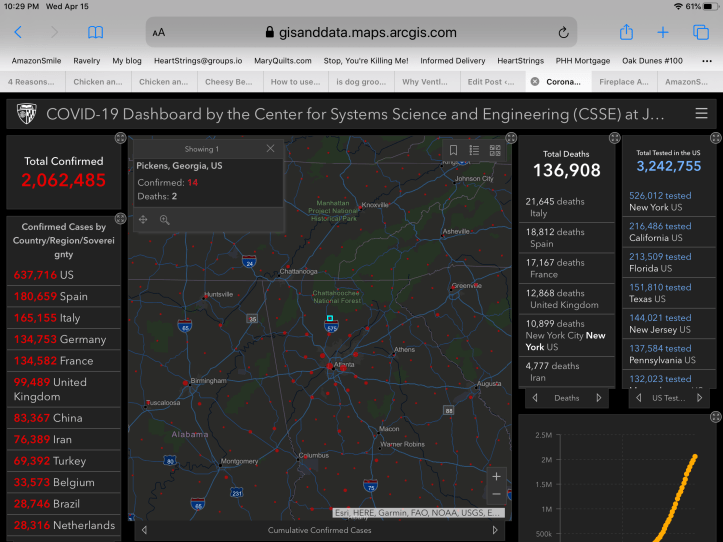Click the Esri attribution bar
Image resolution: width=723 pixels, height=542 pixels.
pyautogui.click(x=419, y=513)
